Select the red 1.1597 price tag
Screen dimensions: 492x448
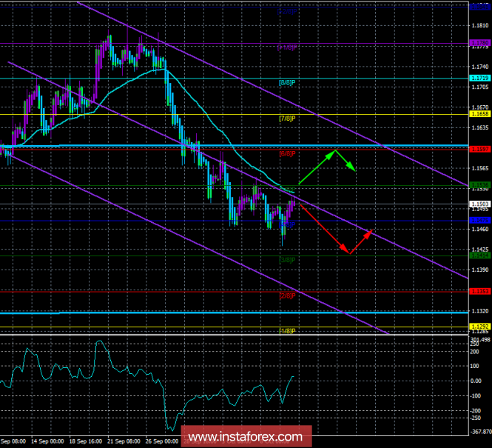pos(480,149)
